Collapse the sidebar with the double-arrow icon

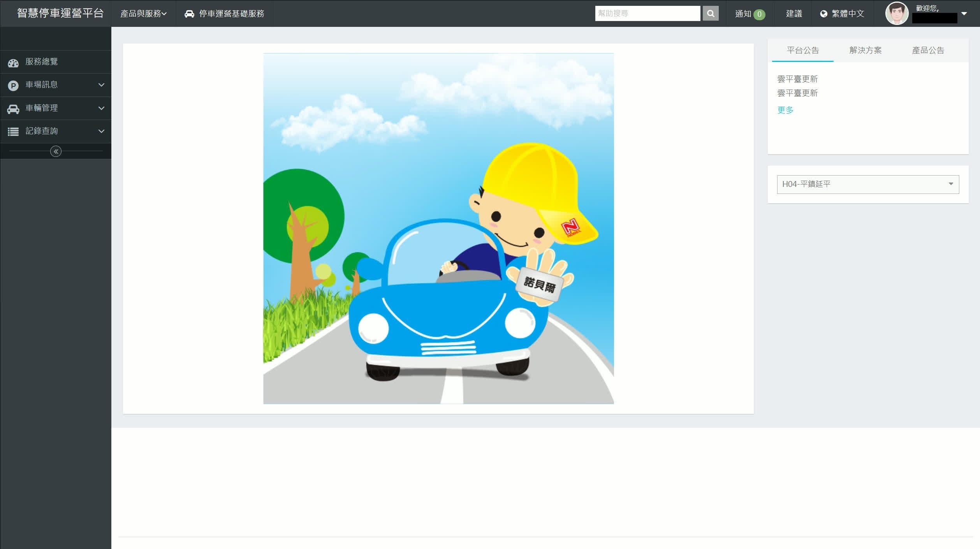click(56, 151)
